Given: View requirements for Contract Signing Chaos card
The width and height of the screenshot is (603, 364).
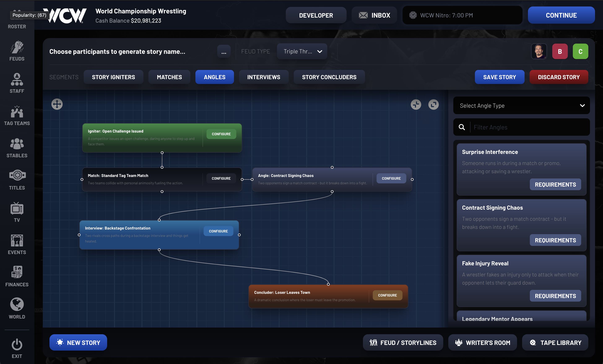Looking at the screenshot, I should point(555,240).
